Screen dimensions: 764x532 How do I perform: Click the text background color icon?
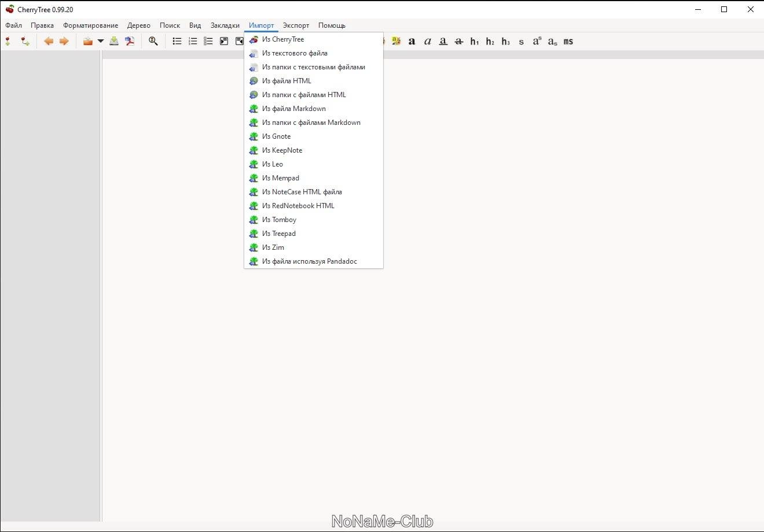coord(396,41)
